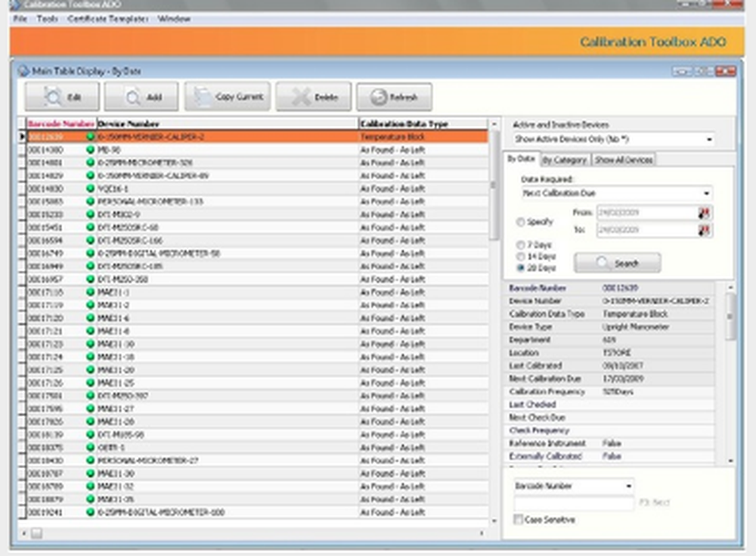Click the From date input field
This screenshot has height=556, width=756.
[646, 213]
